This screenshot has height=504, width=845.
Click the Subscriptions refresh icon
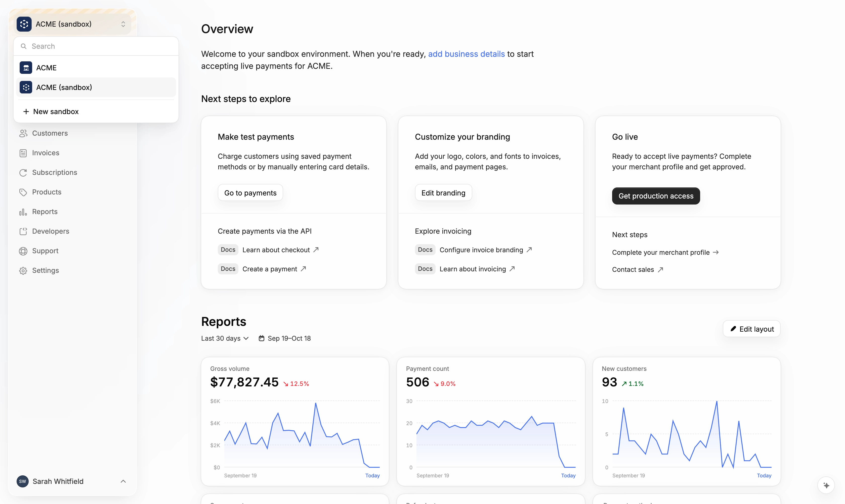click(x=23, y=173)
